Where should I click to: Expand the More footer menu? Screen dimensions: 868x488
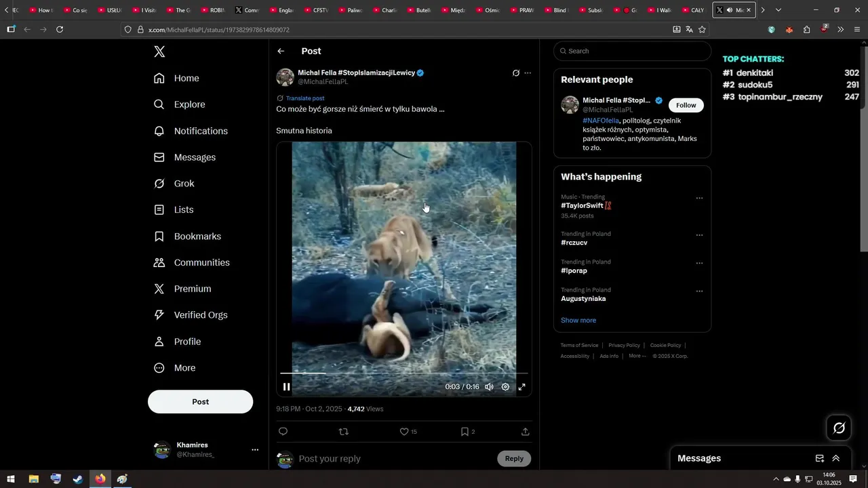[x=636, y=356]
